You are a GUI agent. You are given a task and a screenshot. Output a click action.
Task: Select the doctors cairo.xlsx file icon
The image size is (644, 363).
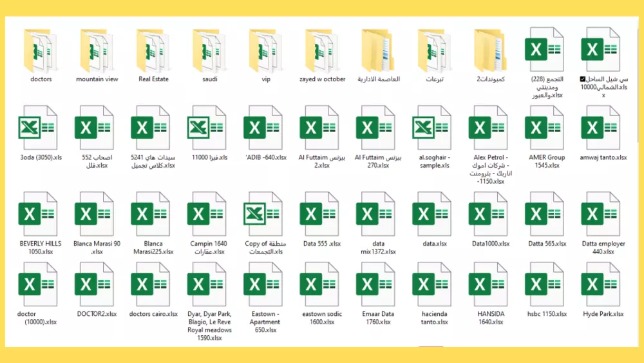coord(150,284)
